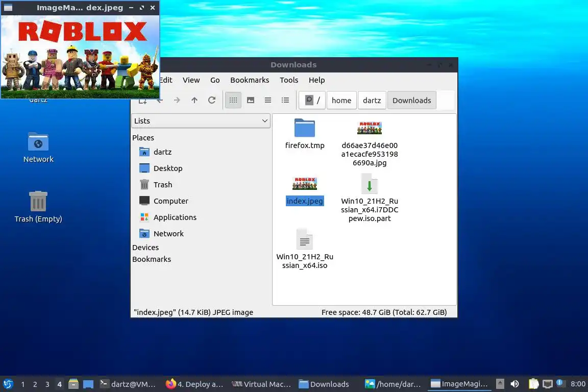The width and height of the screenshot is (588, 392).
Task: Click the Devices heading in sidebar
Action: [145, 248]
